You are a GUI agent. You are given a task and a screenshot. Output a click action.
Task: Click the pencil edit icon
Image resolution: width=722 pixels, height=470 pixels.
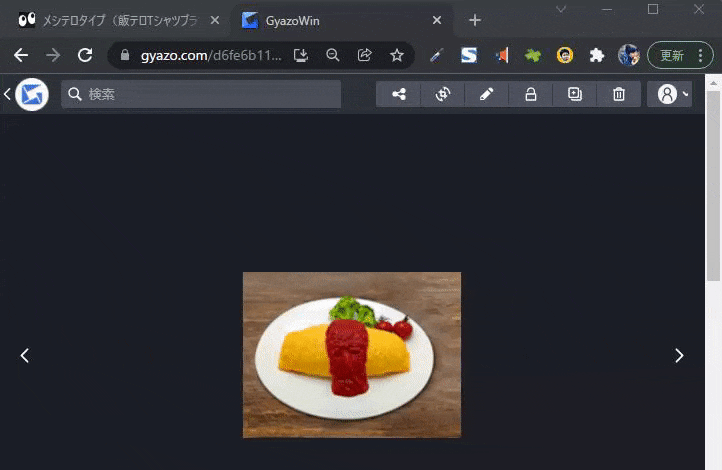pyautogui.click(x=487, y=94)
